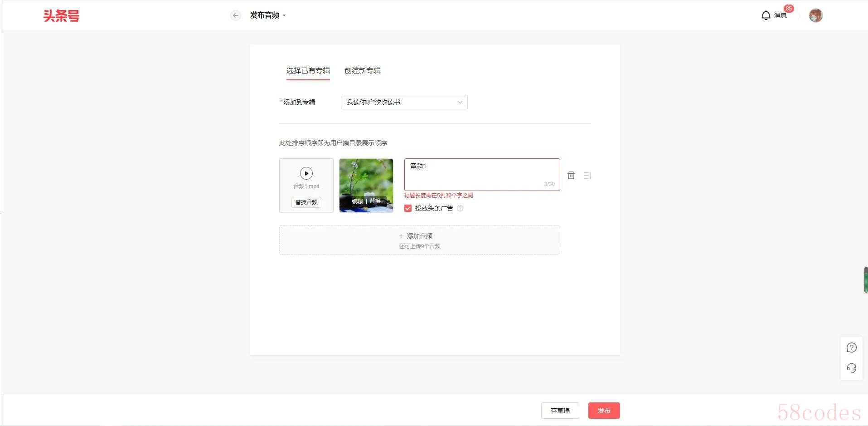Click the 此处排序顺序即为用户端目录展示顺序 hint text
The width and height of the screenshot is (868, 426).
tap(333, 143)
